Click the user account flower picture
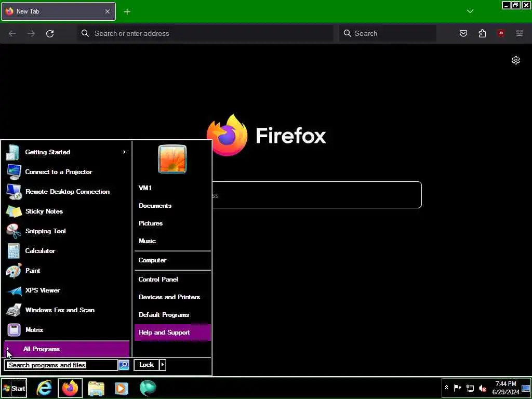This screenshot has height=399, width=532. pyautogui.click(x=172, y=159)
